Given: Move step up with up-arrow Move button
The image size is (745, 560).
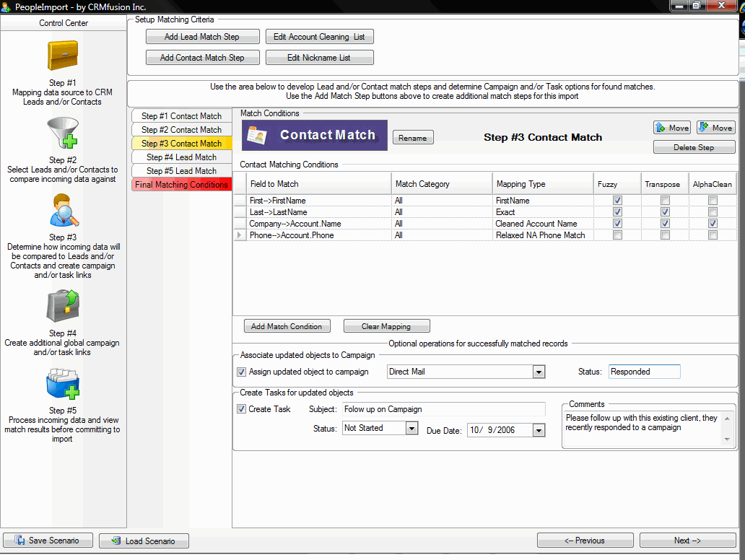Looking at the screenshot, I should [x=673, y=128].
